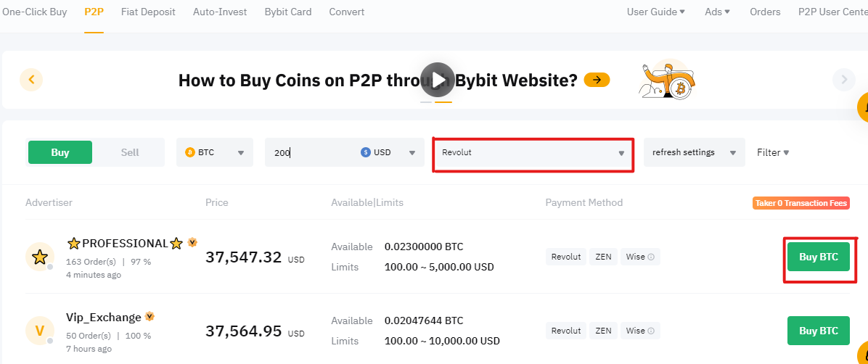The width and height of the screenshot is (868, 364).
Task: Click PROFESSIONAL advertiser star avatar
Action: (40, 257)
